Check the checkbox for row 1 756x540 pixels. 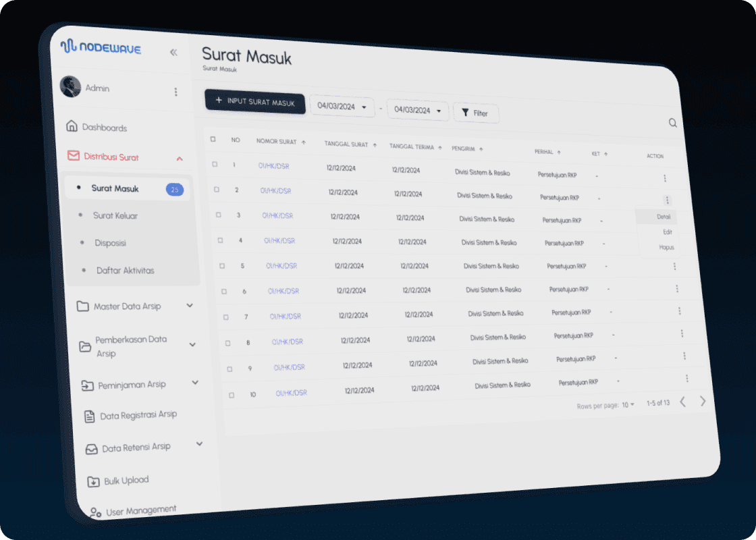click(215, 164)
